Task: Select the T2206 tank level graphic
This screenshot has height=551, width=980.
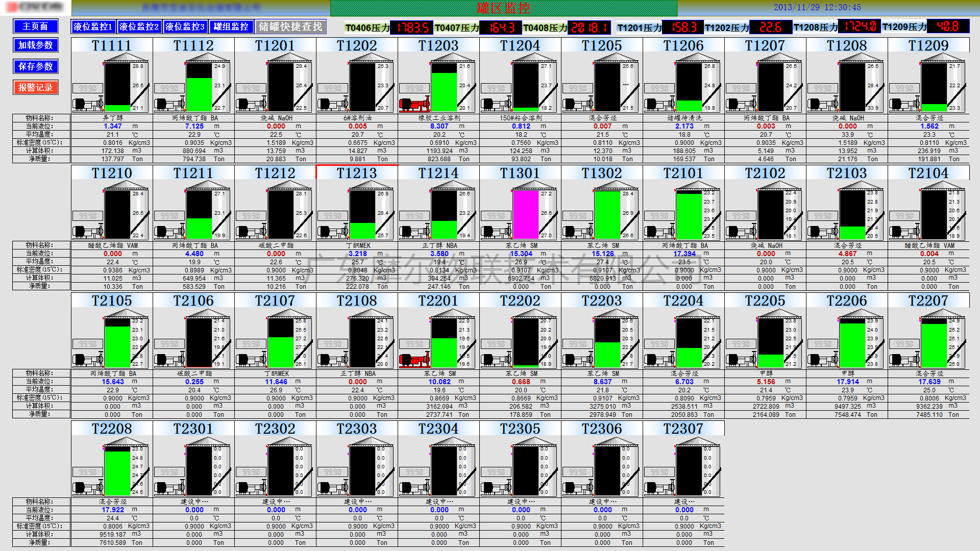Action: (852, 342)
